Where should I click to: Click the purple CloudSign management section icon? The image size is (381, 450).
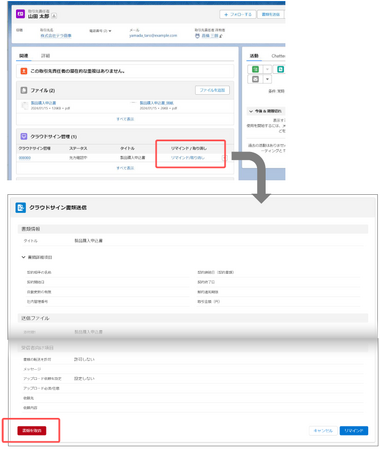tap(24, 136)
